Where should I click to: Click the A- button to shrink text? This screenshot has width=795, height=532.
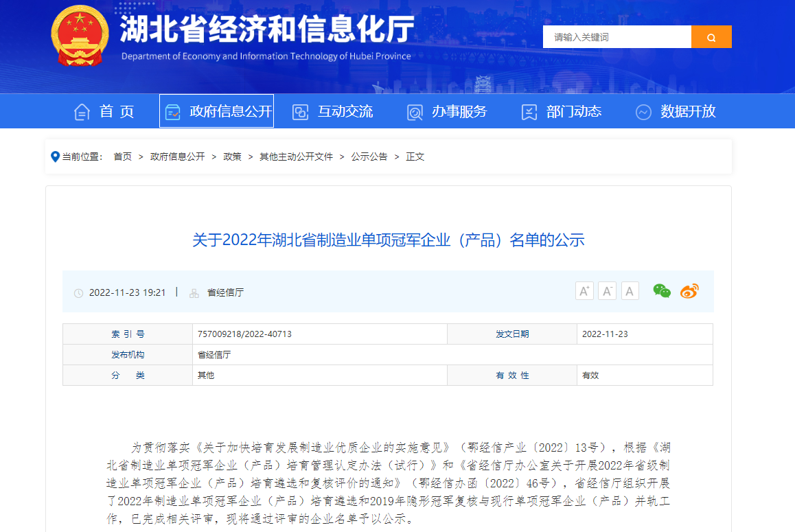(607, 290)
